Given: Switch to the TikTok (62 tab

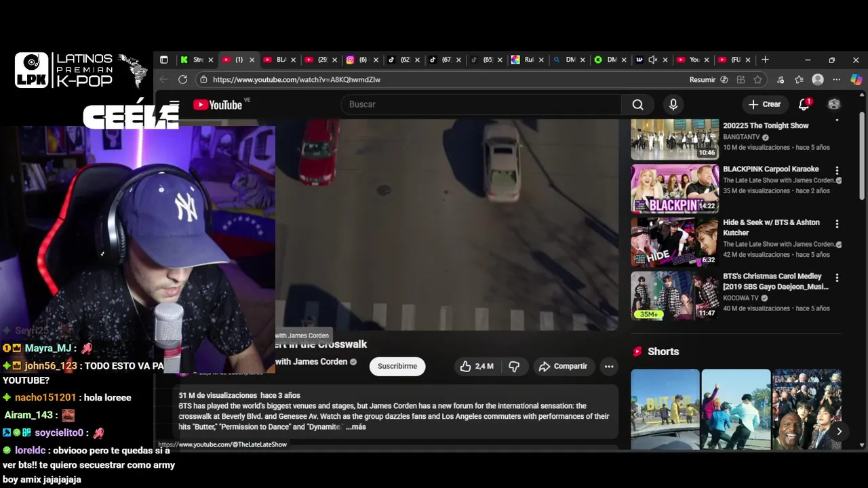Looking at the screenshot, I should click(404, 60).
